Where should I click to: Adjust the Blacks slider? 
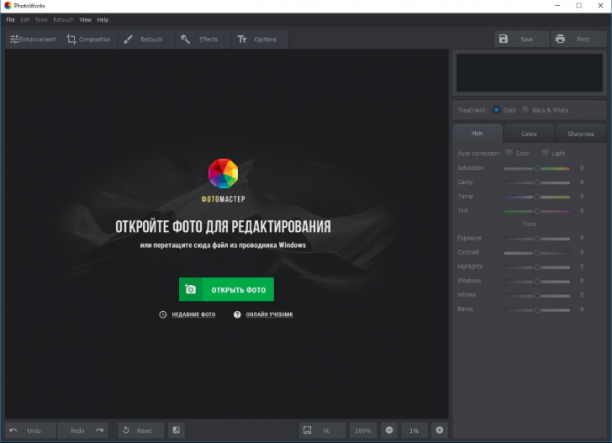coord(537,310)
